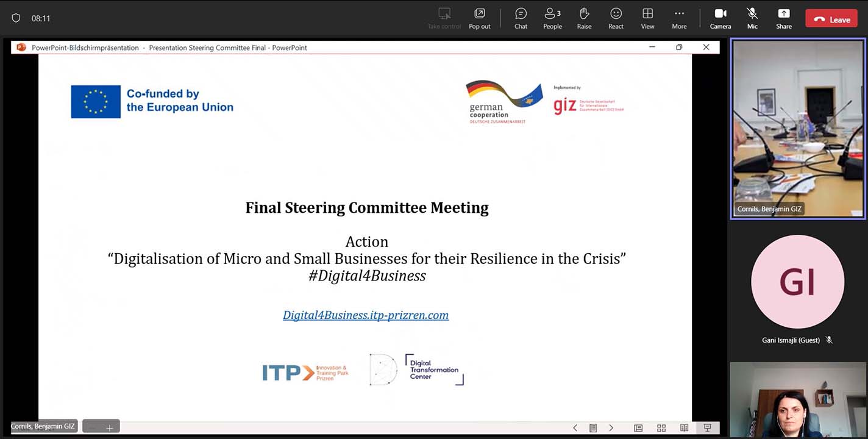Switch to reading view icon
Viewport: 868px width, 439px height.
click(685, 428)
